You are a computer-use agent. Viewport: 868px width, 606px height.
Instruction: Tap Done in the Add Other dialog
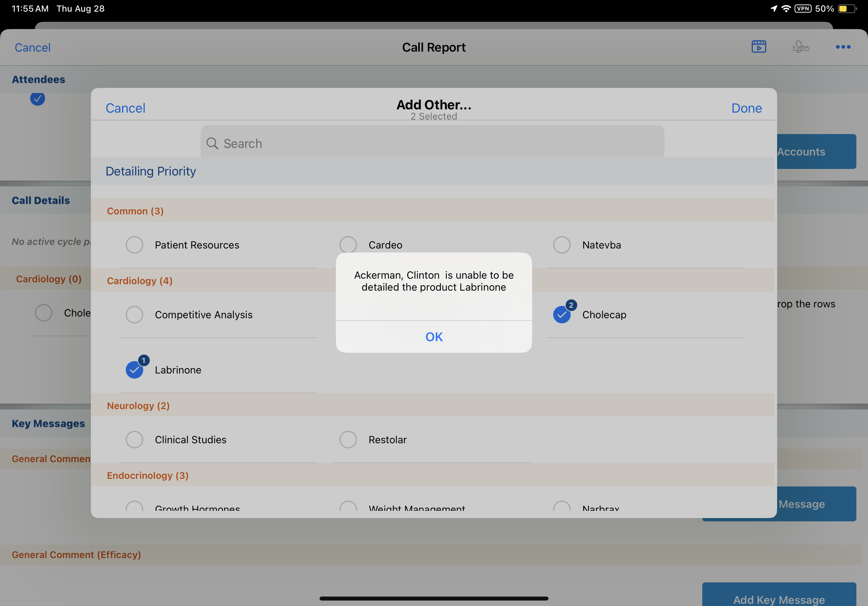(746, 108)
